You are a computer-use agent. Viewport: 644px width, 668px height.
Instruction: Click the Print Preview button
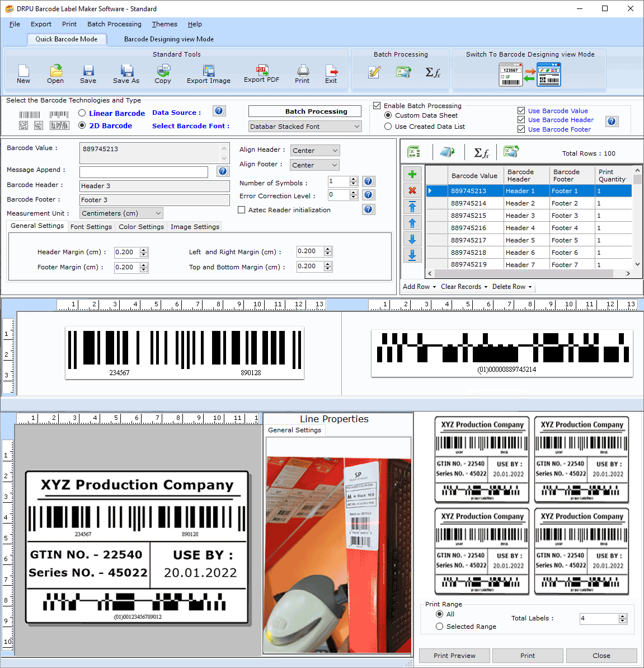tap(454, 656)
